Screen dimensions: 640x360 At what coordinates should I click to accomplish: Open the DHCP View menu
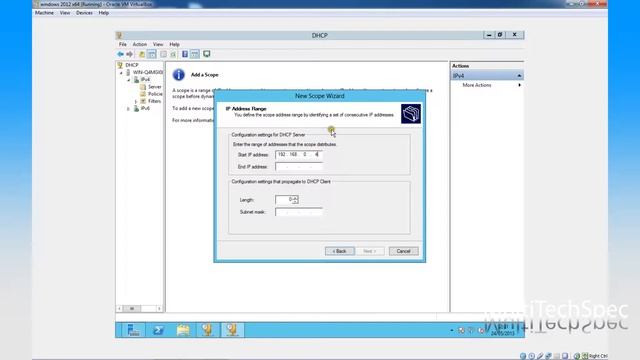(x=158, y=44)
